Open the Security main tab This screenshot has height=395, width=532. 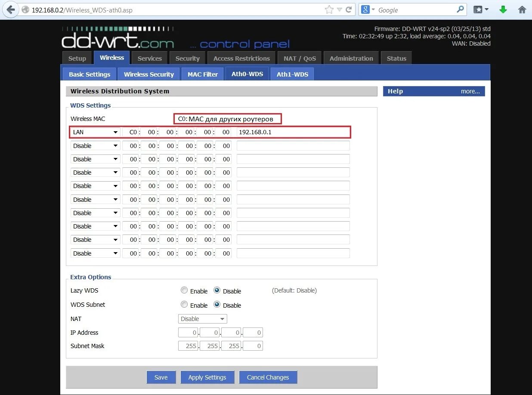[187, 59]
